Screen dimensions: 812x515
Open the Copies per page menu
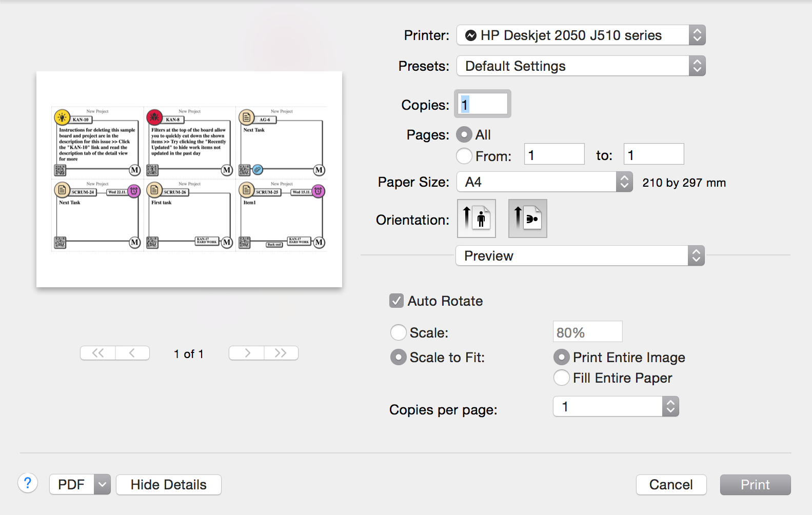[x=616, y=407]
